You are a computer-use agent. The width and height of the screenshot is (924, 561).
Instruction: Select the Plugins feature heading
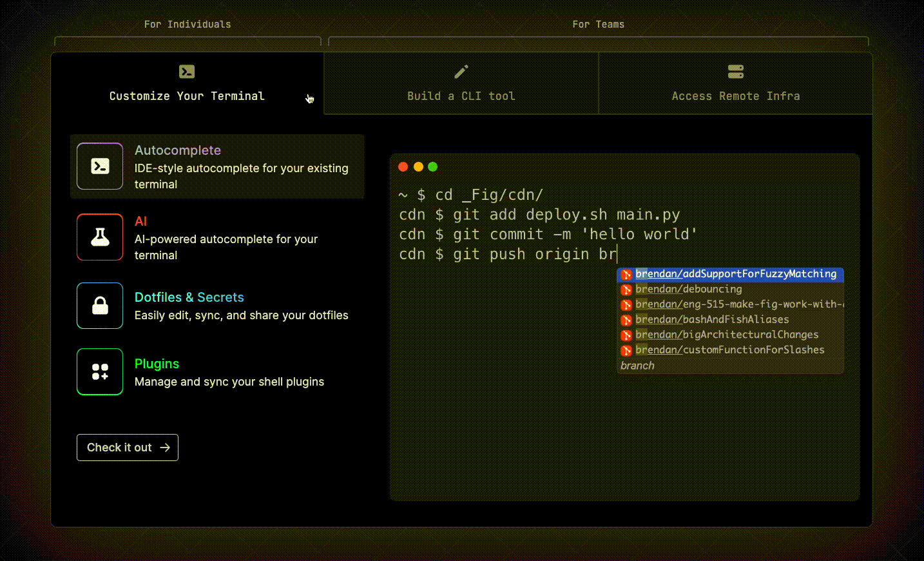157,364
